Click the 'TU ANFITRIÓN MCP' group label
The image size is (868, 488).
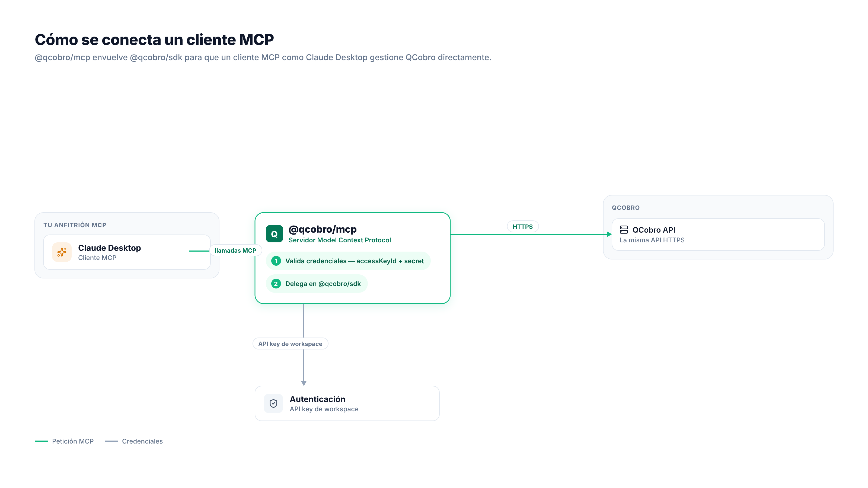[x=75, y=225]
